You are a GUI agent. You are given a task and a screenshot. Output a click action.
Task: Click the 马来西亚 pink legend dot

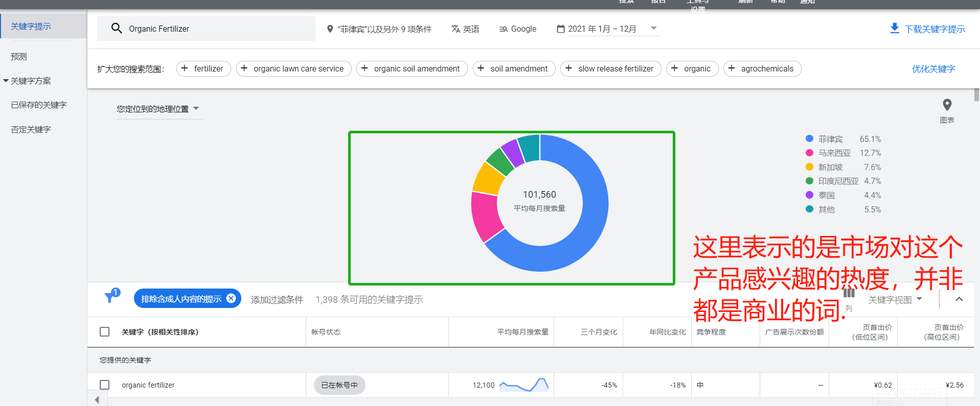[809, 153]
